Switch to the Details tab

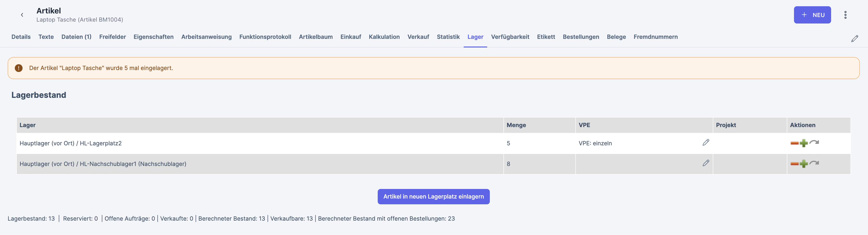click(21, 37)
